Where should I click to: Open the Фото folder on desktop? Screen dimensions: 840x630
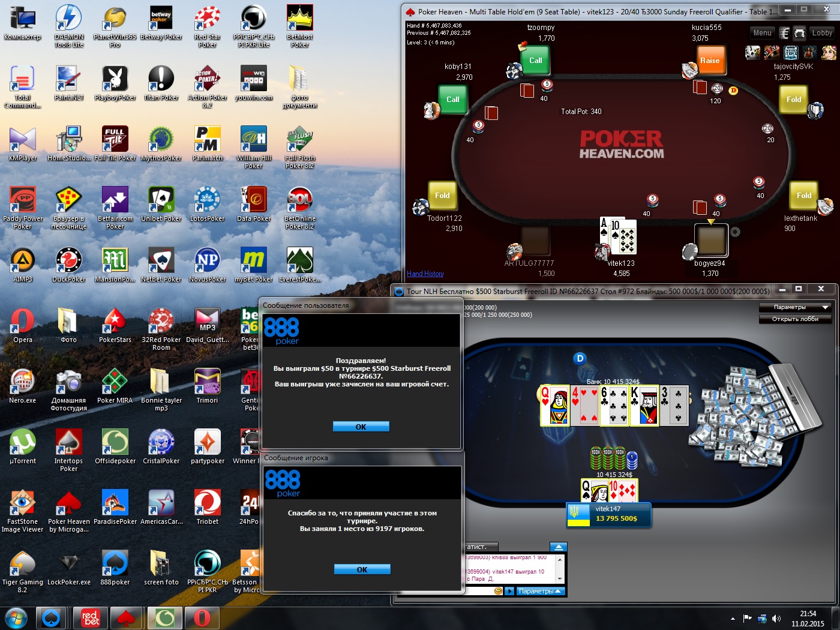coord(69,326)
